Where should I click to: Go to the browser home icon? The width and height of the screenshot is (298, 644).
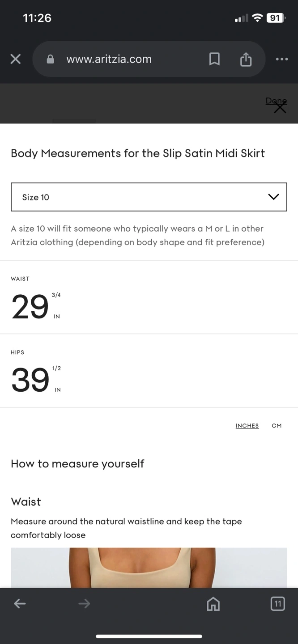click(213, 604)
